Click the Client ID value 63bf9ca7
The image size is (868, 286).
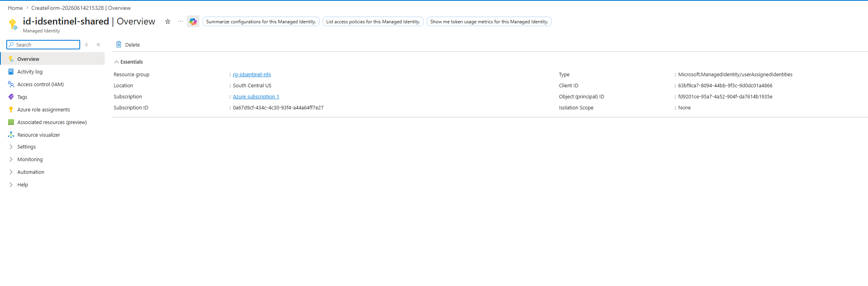pyautogui.click(x=725, y=85)
